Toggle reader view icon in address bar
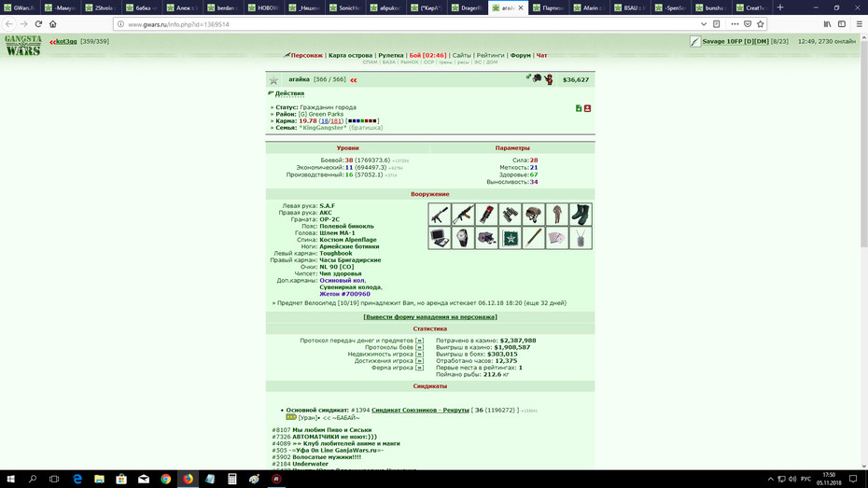This screenshot has height=488, width=868. coord(716,23)
